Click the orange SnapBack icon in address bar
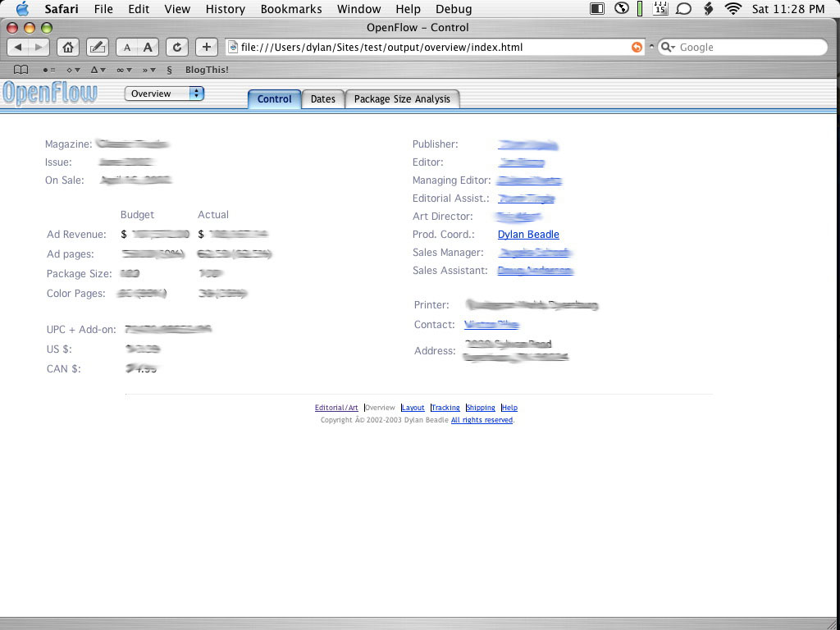 coord(637,47)
